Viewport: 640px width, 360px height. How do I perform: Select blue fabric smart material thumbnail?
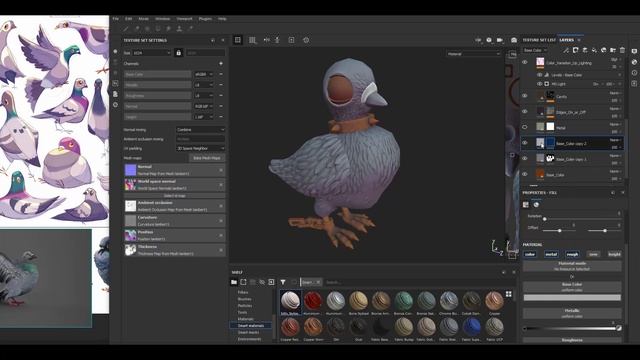coord(471,327)
